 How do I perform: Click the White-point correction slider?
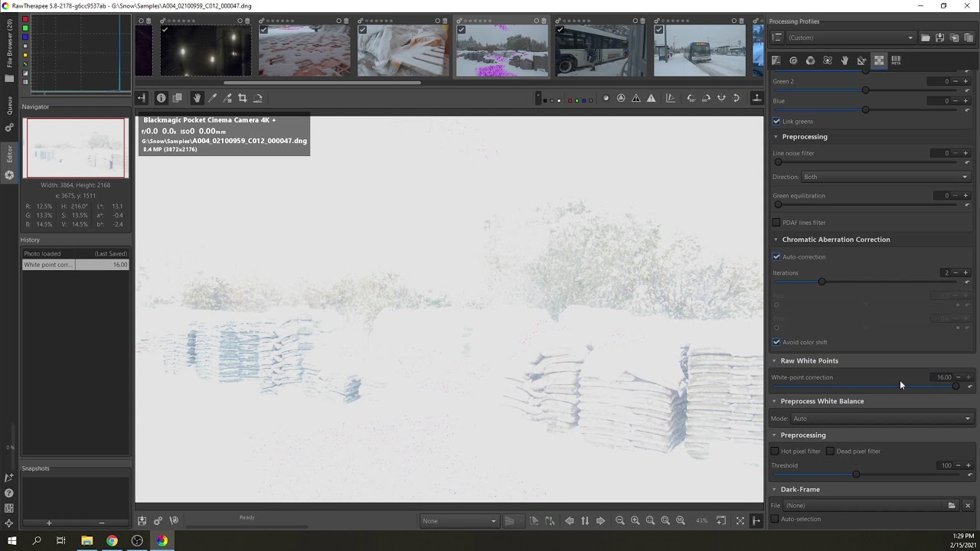pos(865,386)
